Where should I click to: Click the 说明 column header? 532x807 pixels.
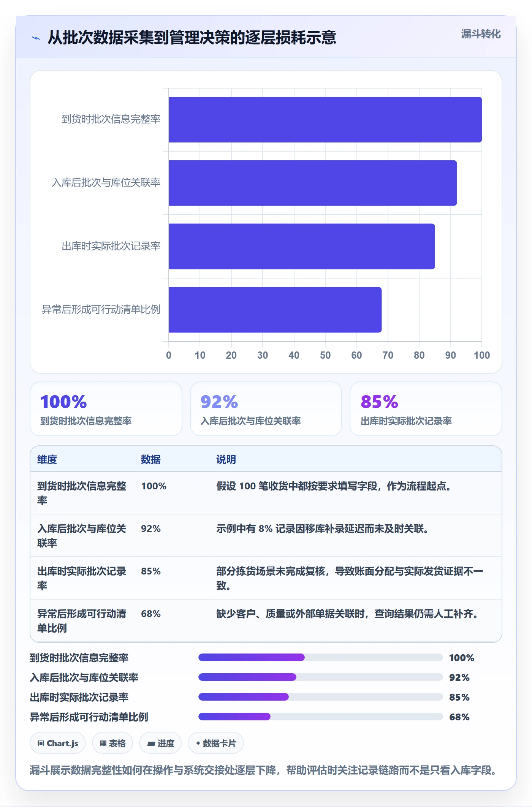pyautogui.click(x=226, y=459)
